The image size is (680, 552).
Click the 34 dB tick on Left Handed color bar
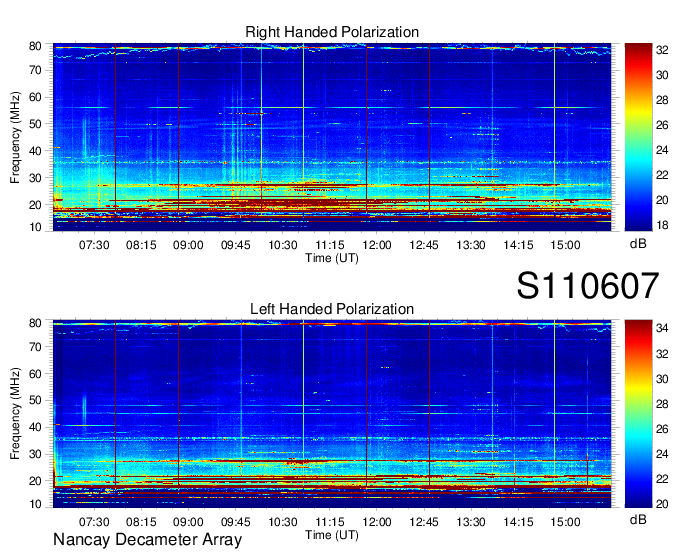(x=662, y=328)
